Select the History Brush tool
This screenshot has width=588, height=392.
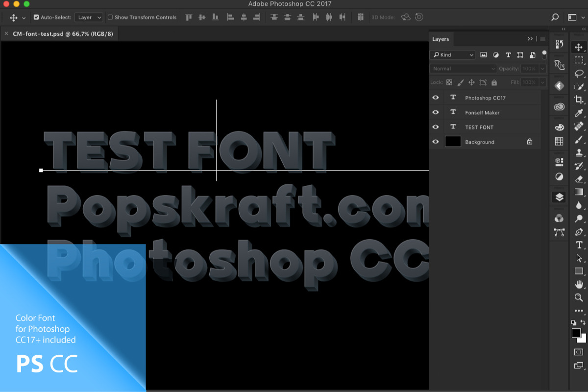click(579, 166)
